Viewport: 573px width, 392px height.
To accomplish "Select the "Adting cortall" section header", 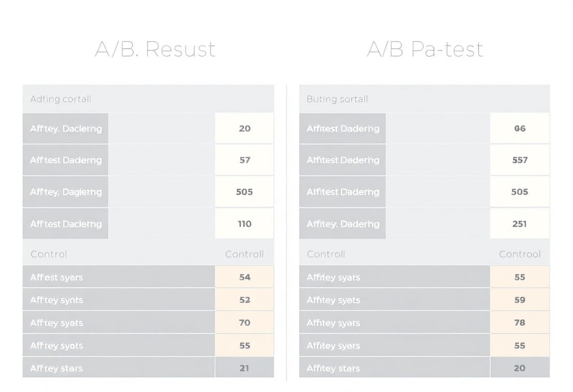I will coord(60,99).
